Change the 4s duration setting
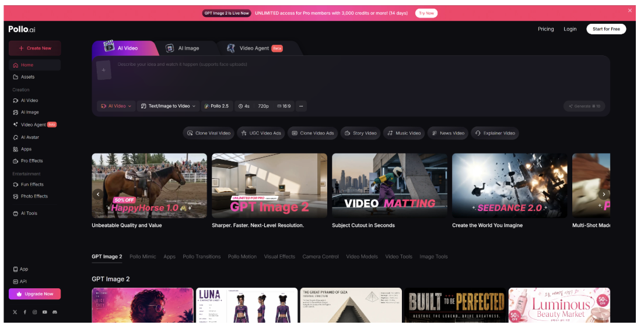This screenshot has height=332, width=644. click(244, 106)
